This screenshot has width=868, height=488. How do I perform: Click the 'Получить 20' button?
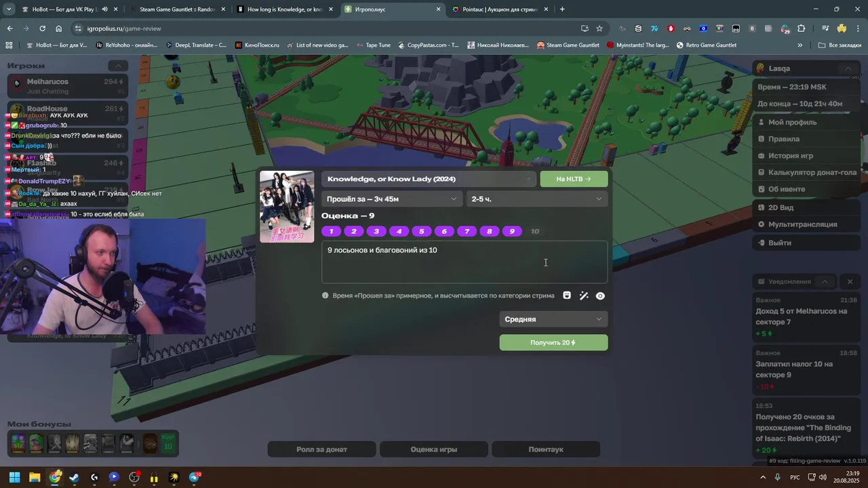click(x=553, y=342)
